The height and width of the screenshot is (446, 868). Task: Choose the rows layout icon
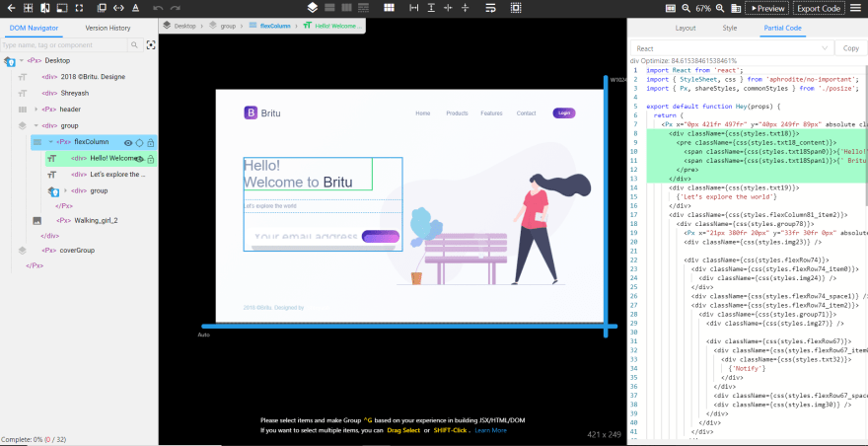pyautogui.click(x=329, y=8)
